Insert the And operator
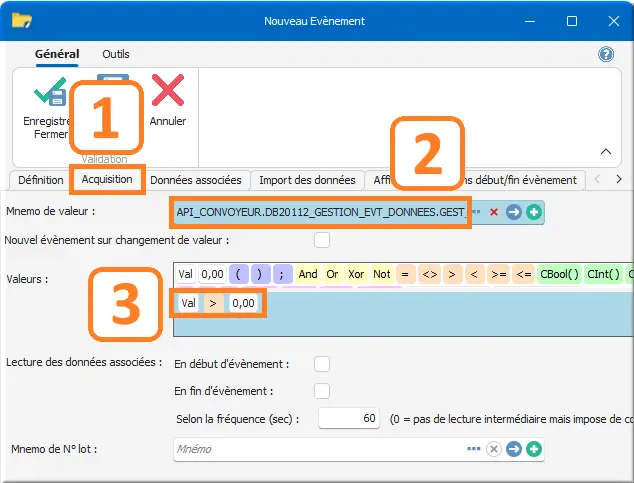Screen dimensions: 634x483 [x=308, y=274]
